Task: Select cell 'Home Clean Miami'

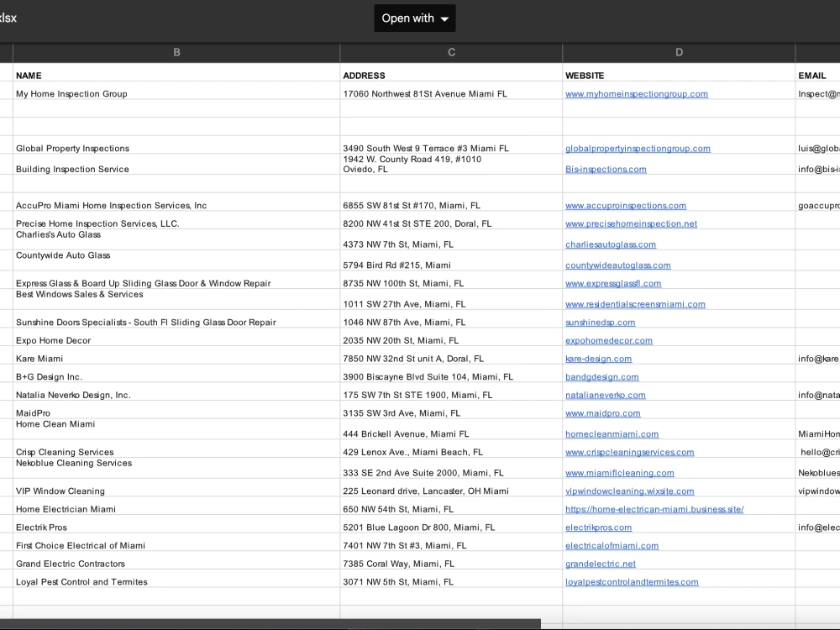Action: (x=176, y=430)
